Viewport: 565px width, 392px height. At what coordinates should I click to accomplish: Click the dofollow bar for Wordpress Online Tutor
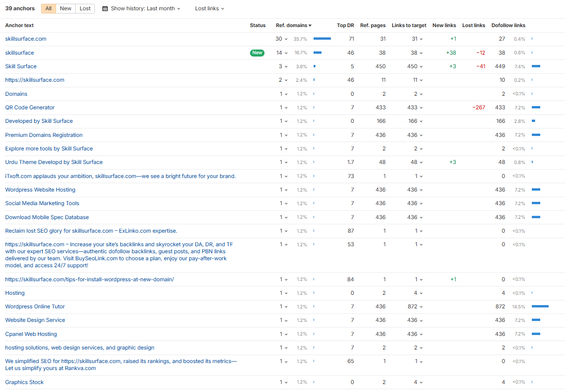pos(540,306)
